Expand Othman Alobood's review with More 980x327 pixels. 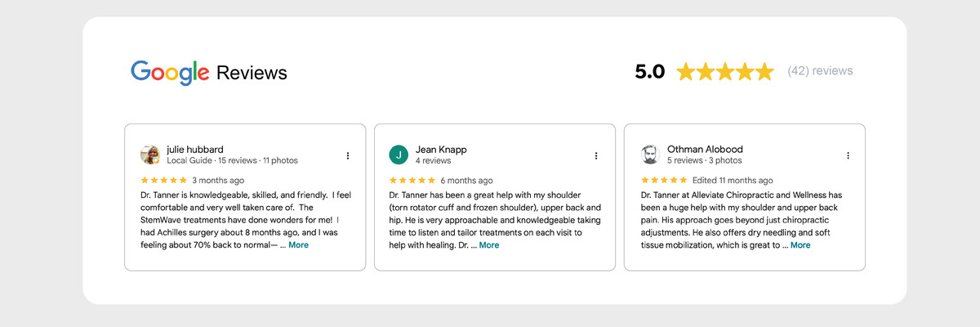(800, 245)
